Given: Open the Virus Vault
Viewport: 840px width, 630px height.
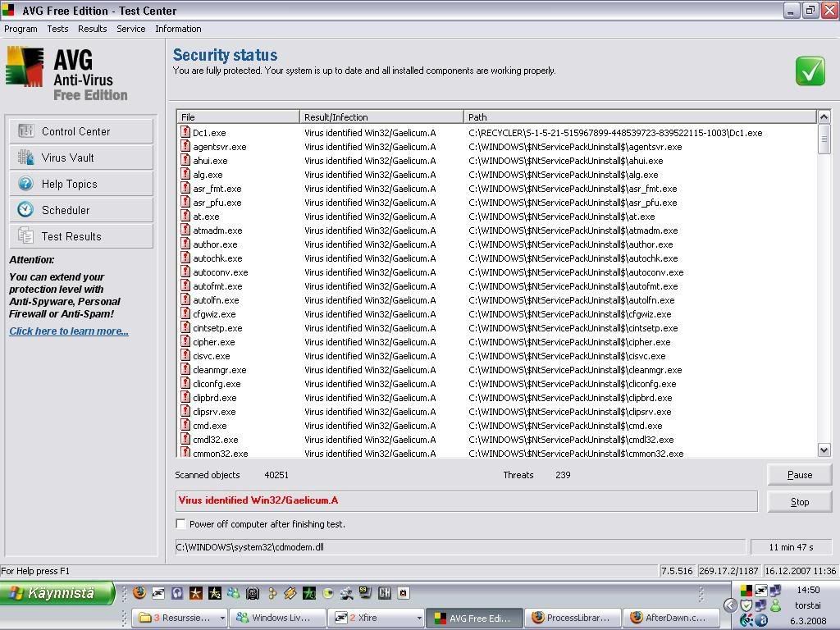Looking at the screenshot, I should [x=81, y=157].
